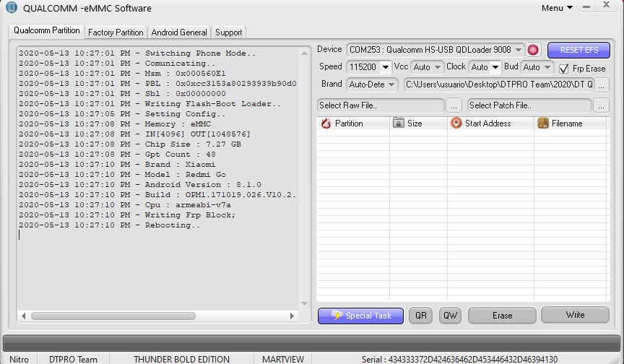Click the 'Chip Size : 7.27 GB' log line
Screen dimensions: 624x364
click(130, 144)
